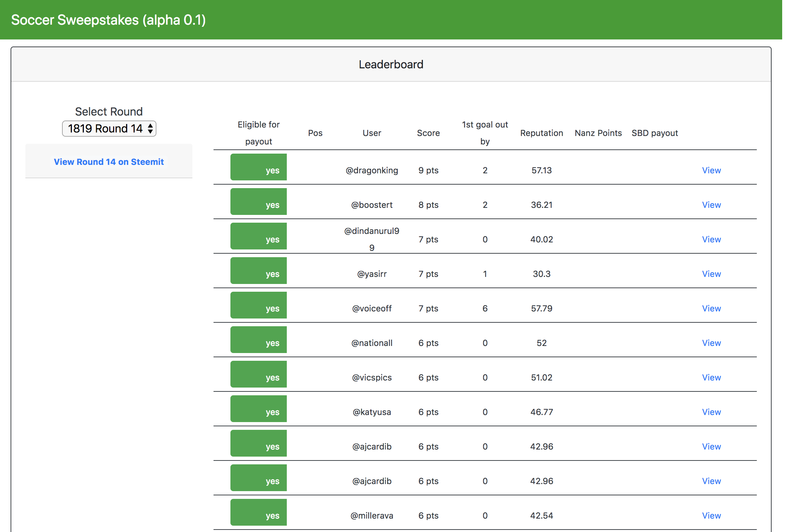The image size is (785, 532).
Task: Click View link for @dragonking
Action: [x=711, y=170]
